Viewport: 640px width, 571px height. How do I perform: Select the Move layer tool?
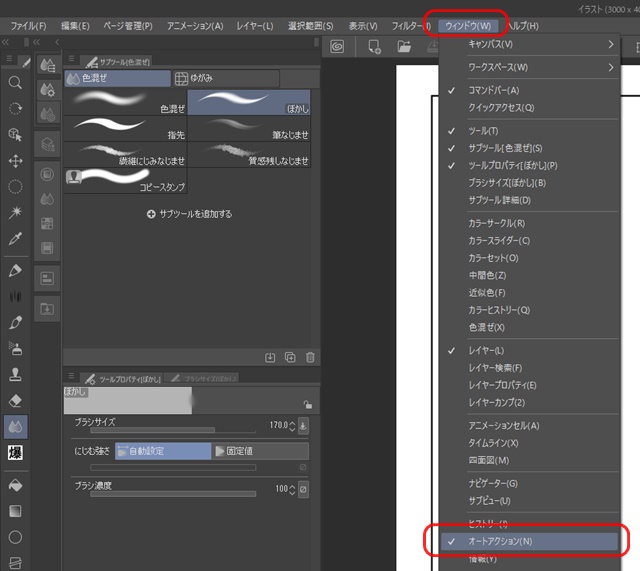(x=15, y=160)
